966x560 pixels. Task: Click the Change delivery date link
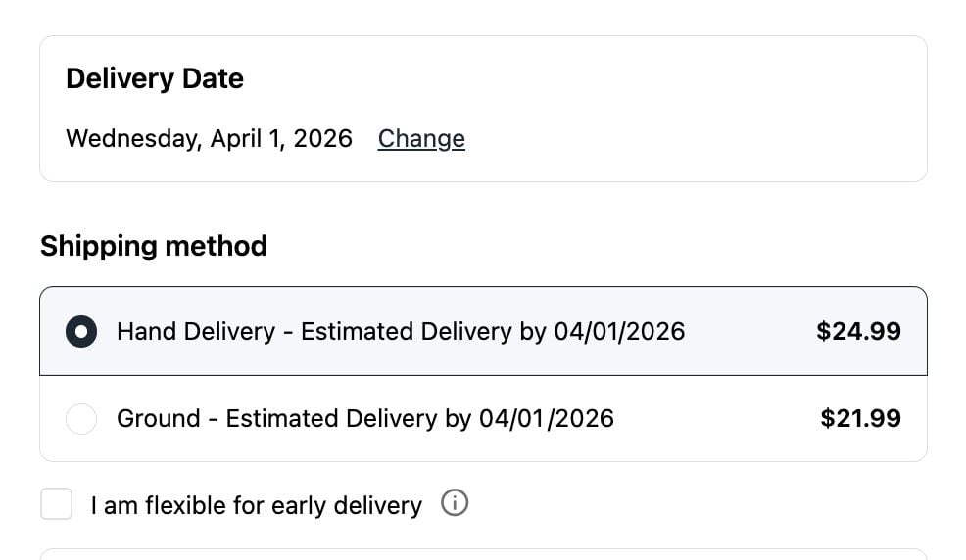421,139
